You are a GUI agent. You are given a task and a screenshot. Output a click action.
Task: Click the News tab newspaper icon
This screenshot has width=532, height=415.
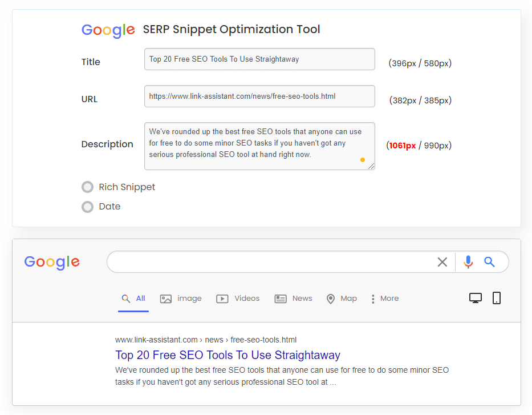(x=280, y=299)
